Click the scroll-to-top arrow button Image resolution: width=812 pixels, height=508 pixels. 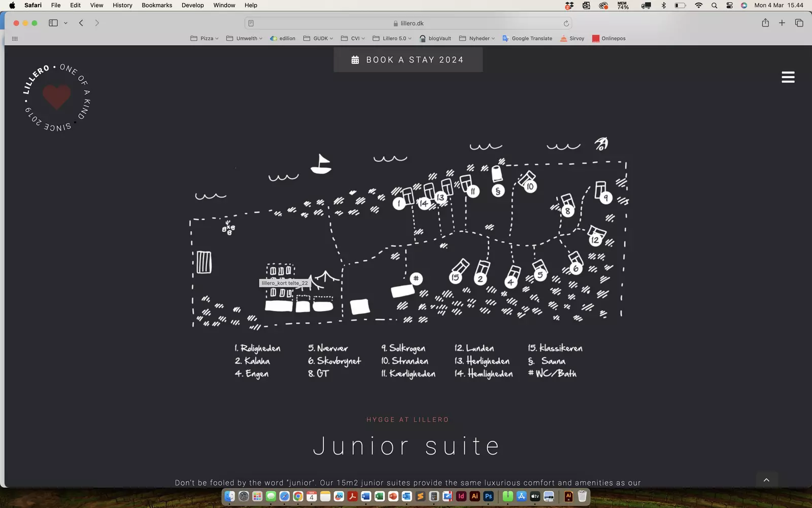click(x=766, y=480)
